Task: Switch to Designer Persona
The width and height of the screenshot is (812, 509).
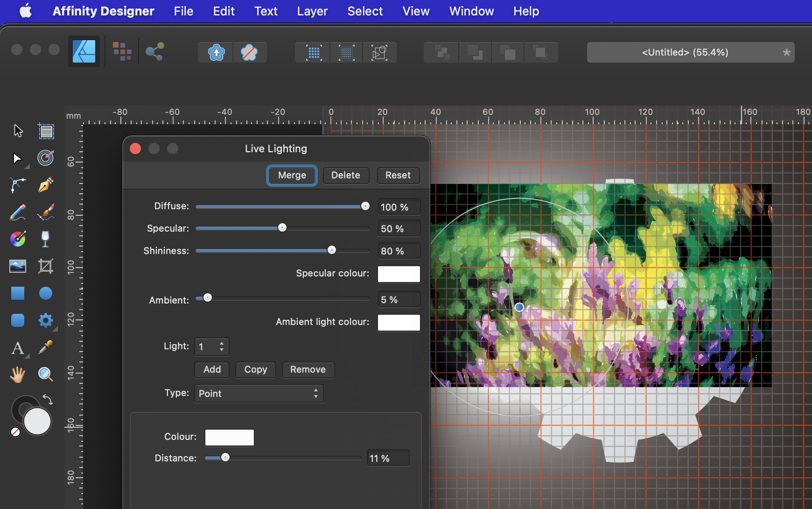Action: click(x=84, y=51)
